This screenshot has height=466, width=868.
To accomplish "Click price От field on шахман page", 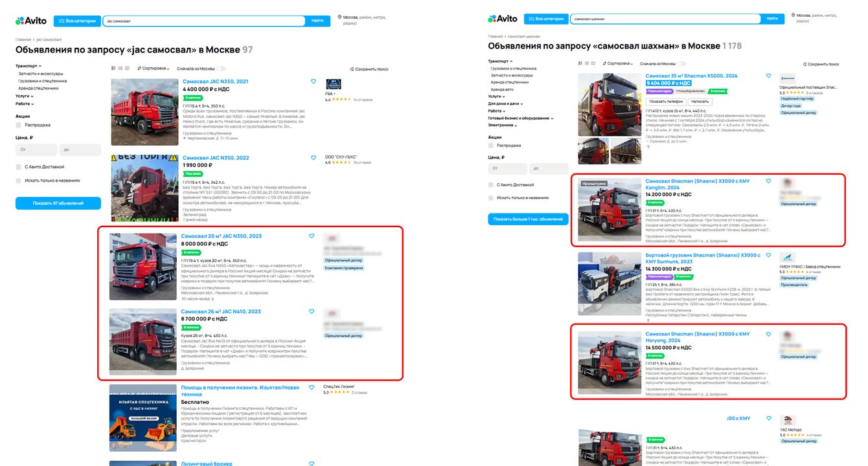I will (507, 169).
